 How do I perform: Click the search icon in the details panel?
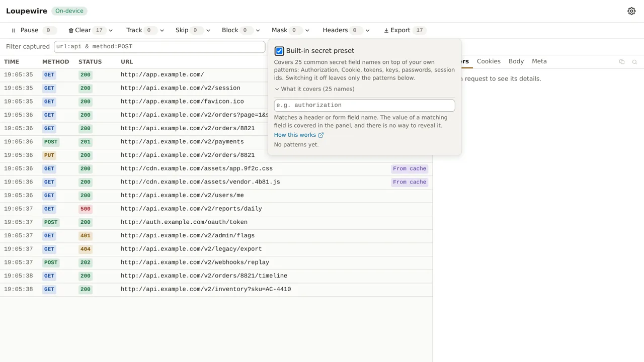[x=634, y=62]
